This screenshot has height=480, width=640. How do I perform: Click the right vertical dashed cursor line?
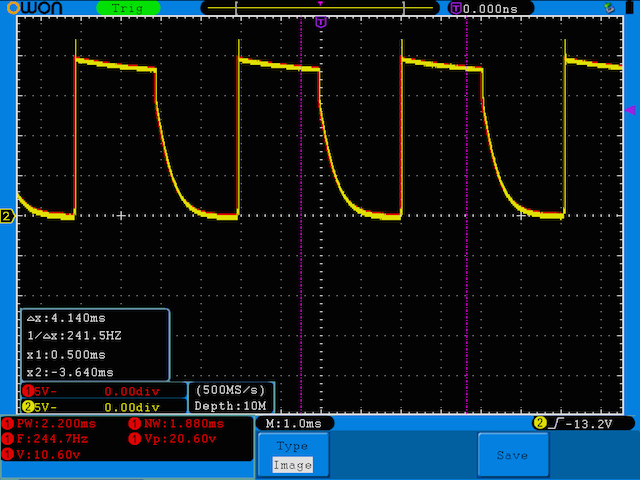(x=467, y=215)
